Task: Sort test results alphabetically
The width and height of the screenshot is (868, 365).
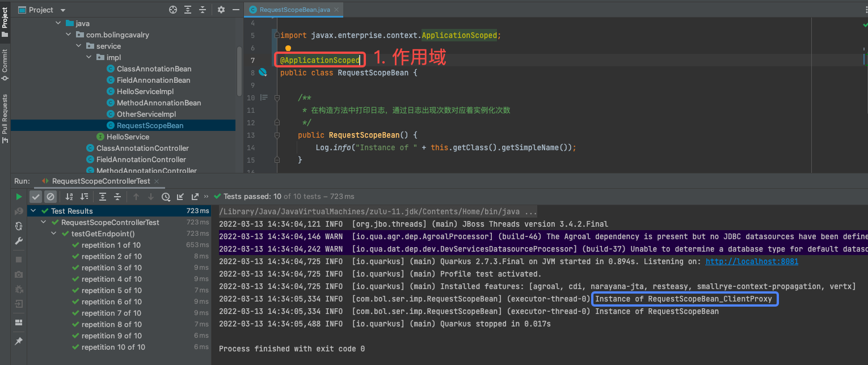Action: 70,196
